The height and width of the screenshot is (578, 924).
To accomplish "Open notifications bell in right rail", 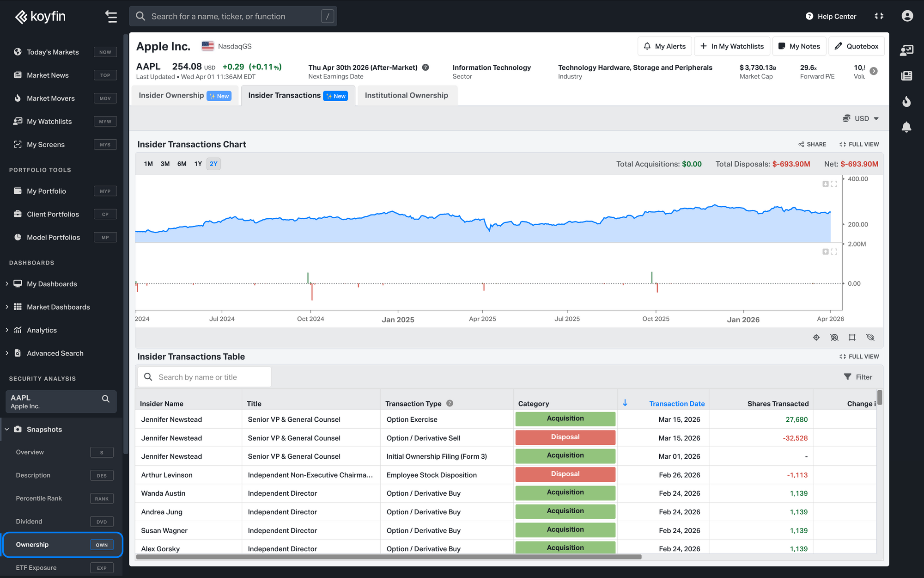I will pyautogui.click(x=906, y=127).
